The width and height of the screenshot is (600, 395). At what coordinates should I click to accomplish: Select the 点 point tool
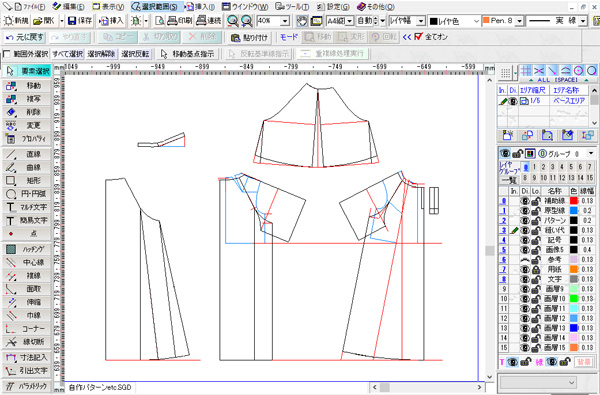click(x=27, y=233)
